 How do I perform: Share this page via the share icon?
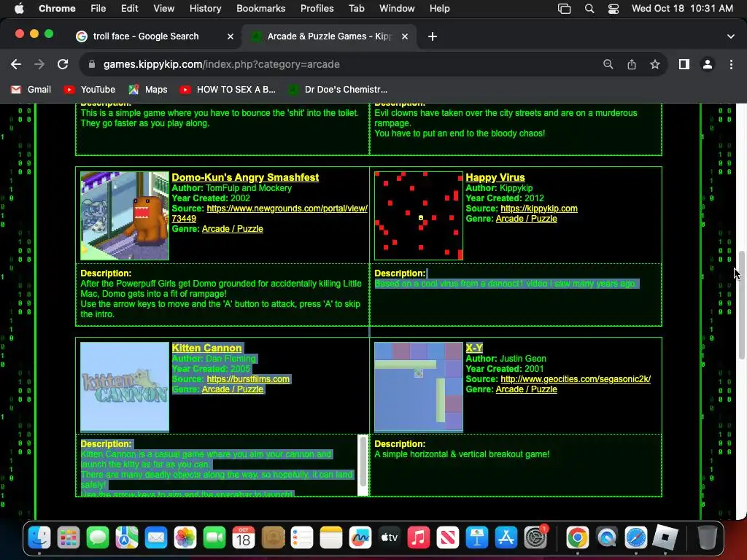coord(632,64)
